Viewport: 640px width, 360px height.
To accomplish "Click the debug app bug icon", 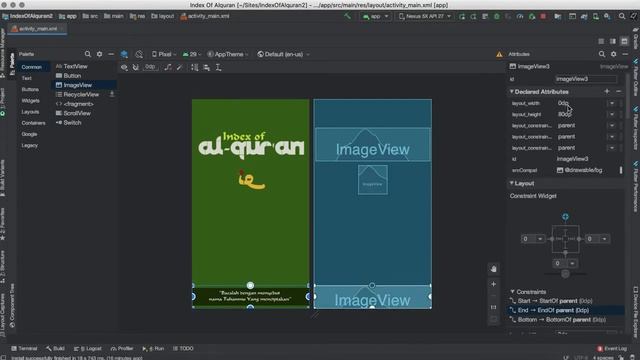I will (497, 16).
